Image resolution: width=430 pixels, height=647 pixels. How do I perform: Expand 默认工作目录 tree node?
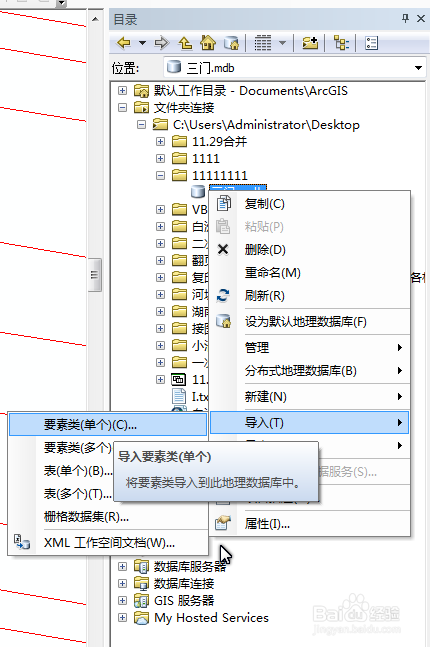pyautogui.click(x=122, y=90)
